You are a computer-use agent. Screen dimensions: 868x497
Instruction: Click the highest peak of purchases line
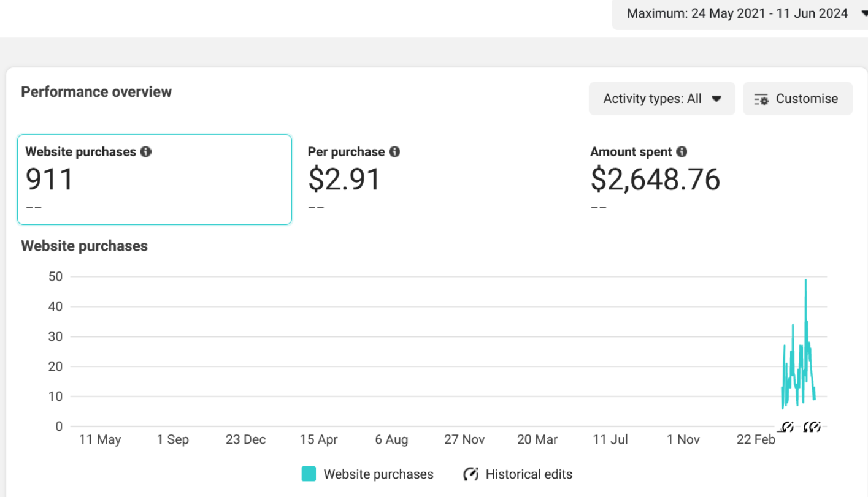coord(805,280)
